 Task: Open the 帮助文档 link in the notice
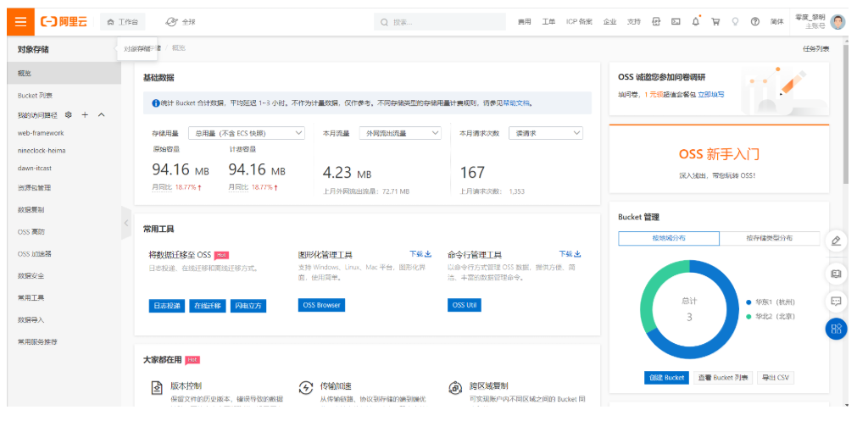(x=516, y=102)
